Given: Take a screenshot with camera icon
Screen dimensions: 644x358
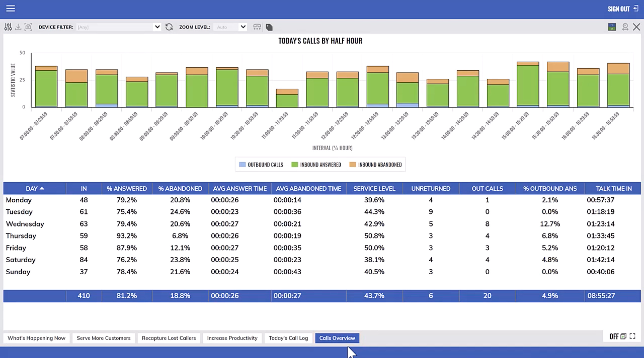Looking at the screenshot, I should [x=28, y=27].
